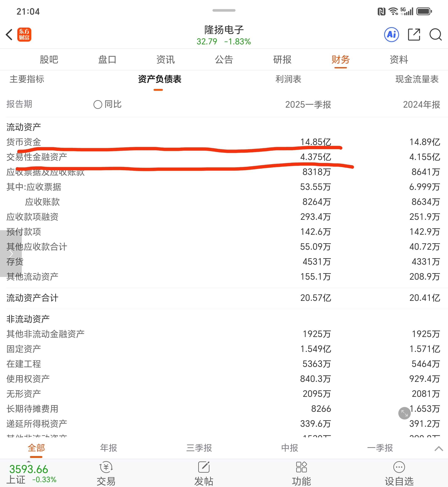
Task: Tap the battery status icon
Action: (x=424, y=11)
